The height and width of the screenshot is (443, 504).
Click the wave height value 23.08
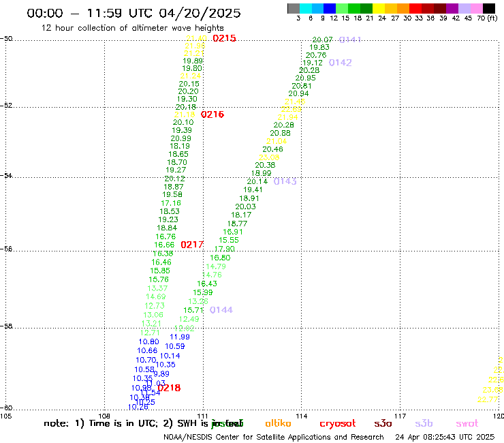pos(269,157)
